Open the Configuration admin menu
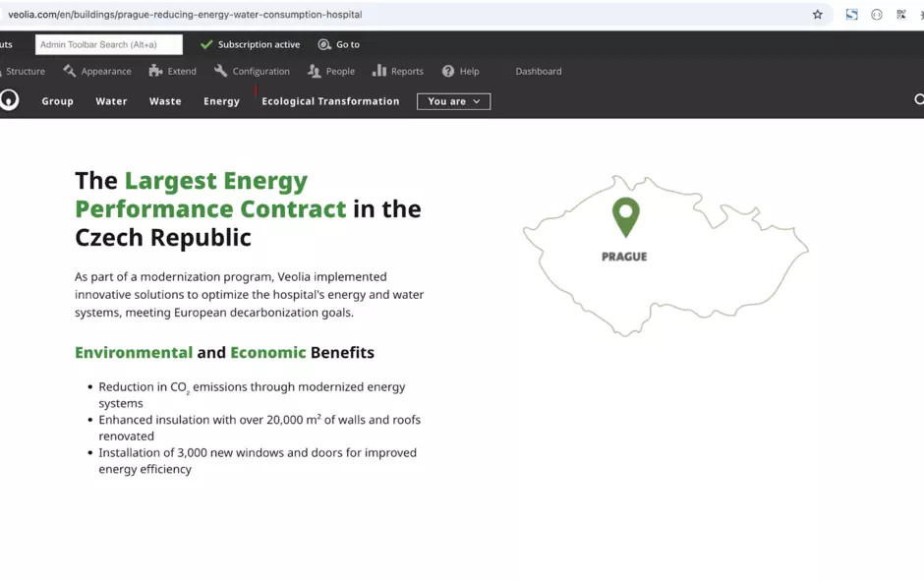Image resolution: width=924 pixels, height=581 pixels. click(252, 71)
